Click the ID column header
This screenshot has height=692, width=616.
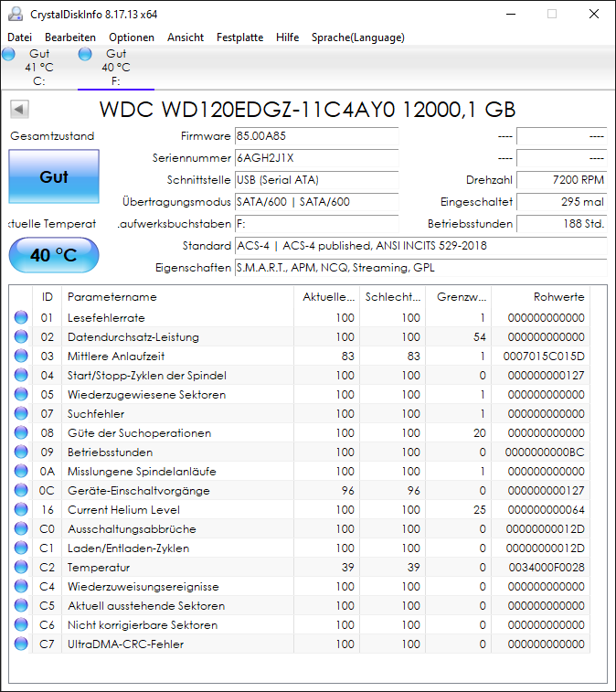click(48, 296)
